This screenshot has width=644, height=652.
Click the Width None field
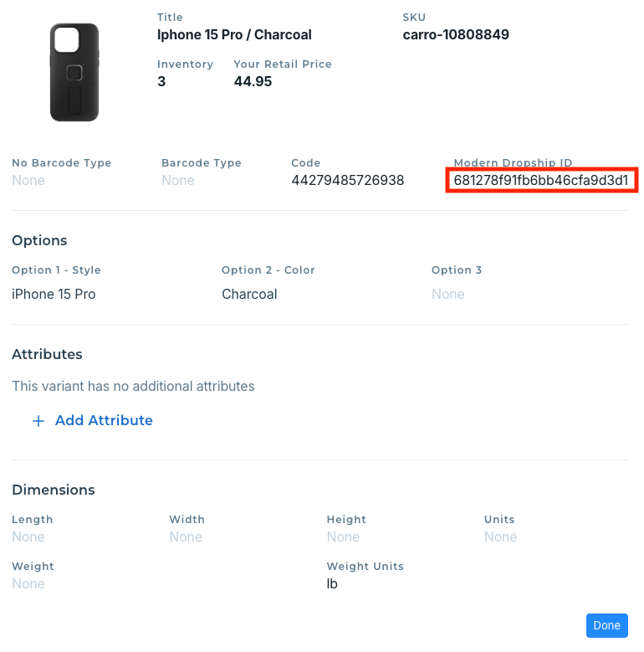click(186, 536)
